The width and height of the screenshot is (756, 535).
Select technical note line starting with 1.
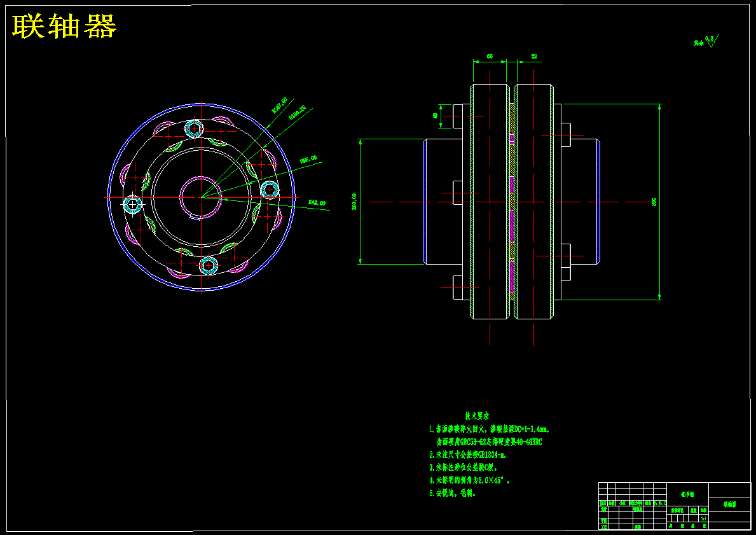pos(490,429)
